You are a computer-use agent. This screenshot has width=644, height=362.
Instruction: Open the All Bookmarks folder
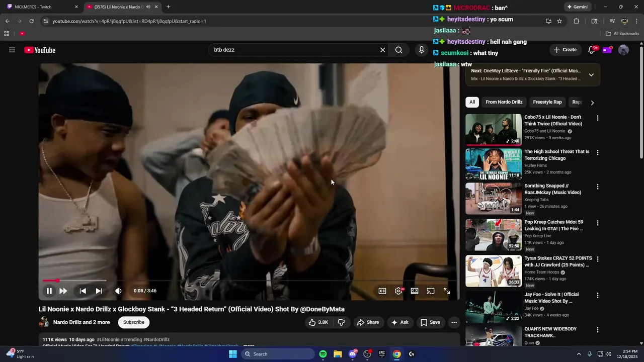point(622,34)
